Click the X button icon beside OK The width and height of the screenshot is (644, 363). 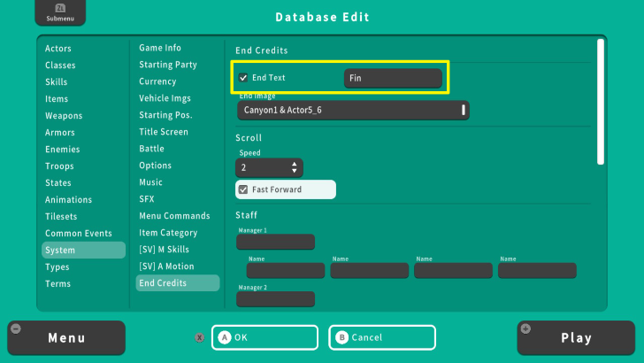200,337
